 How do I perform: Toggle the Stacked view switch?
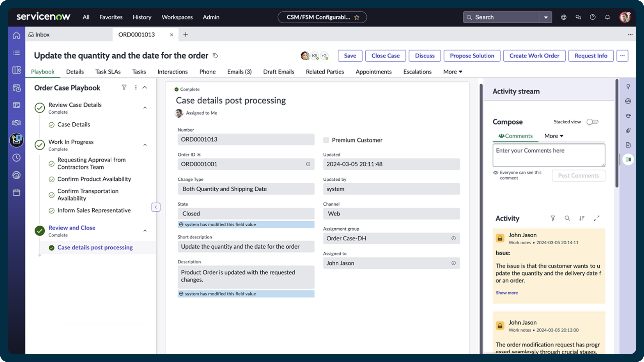tap(592, 122)
